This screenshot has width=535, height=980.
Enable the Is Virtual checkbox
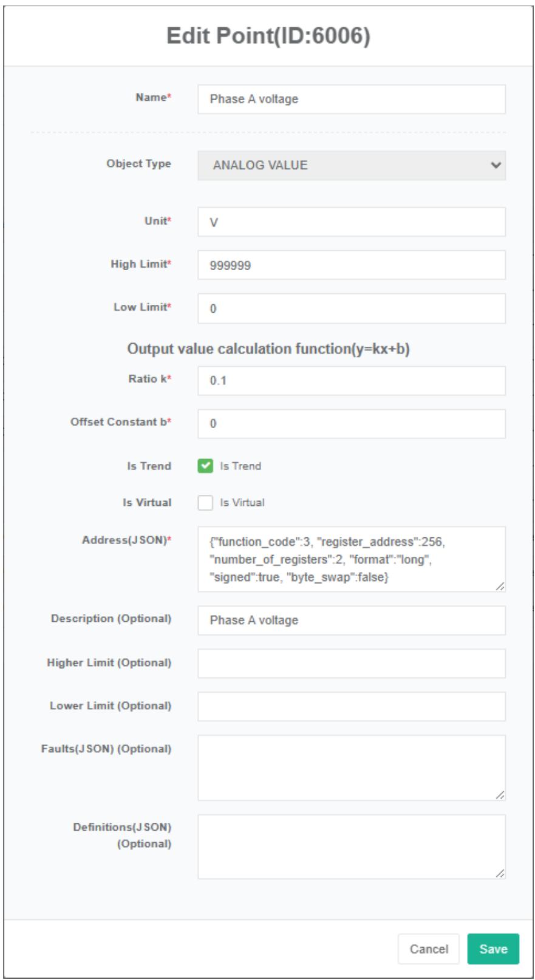(x=205, y=503)
